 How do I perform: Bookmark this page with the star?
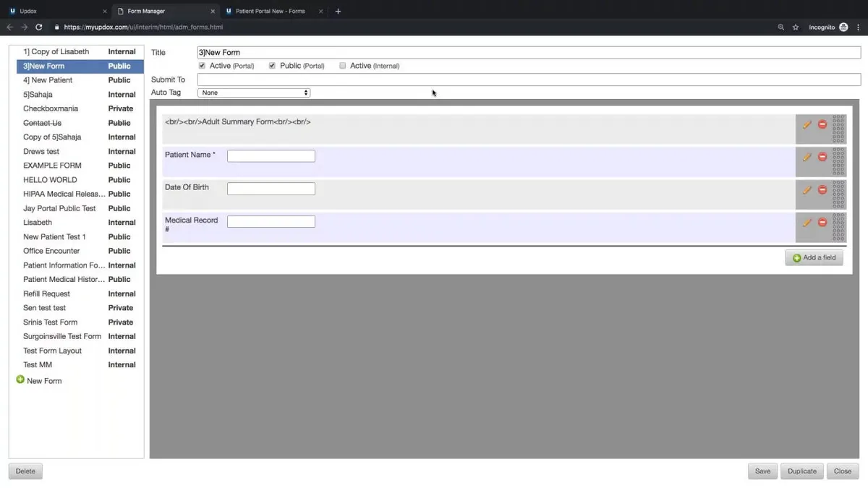796,27
